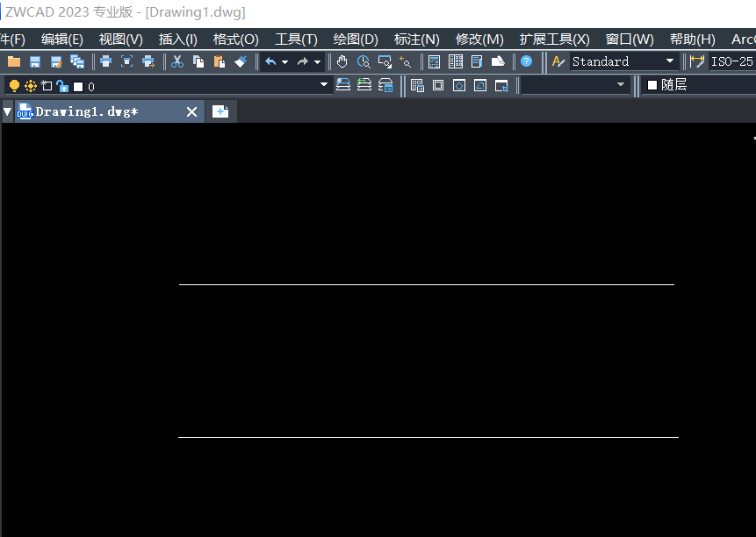Redo the action with the gray arrow

[x=303, y=61]
